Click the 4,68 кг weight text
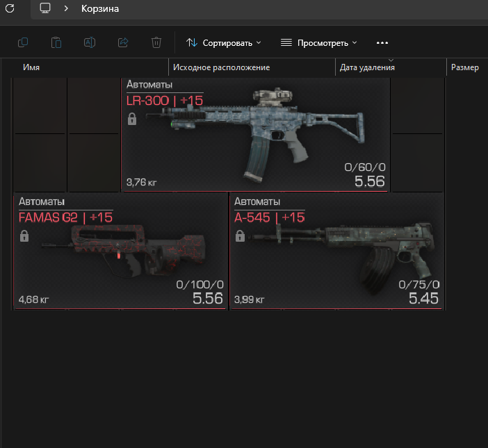This screenshot has width=488, height=448. [33, 299]
